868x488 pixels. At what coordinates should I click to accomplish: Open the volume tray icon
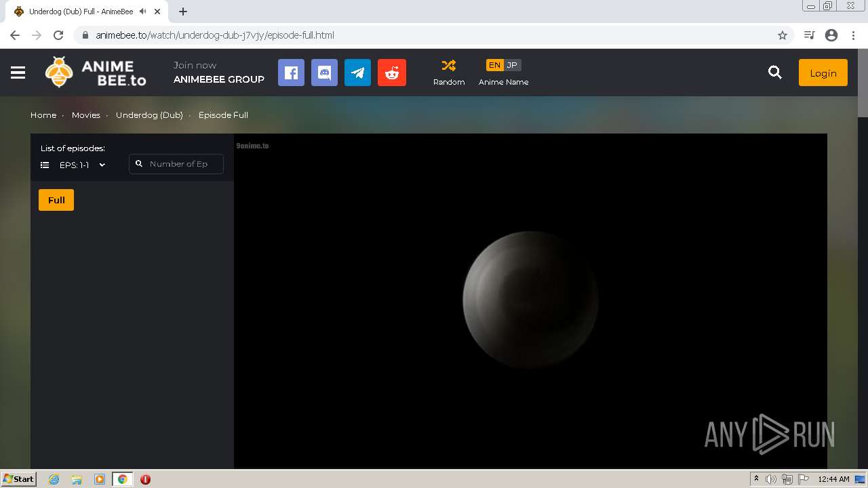coord(771,479)
